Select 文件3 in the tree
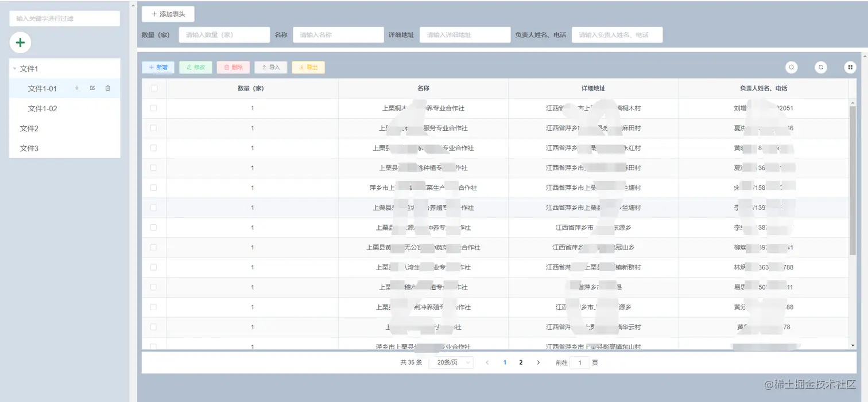868x402 pixels. (29, 149)
